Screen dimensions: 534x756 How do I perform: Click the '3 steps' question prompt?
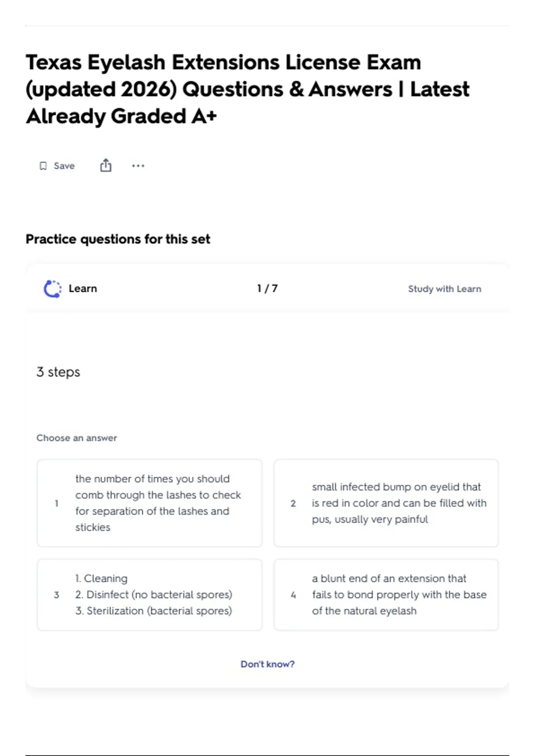click(x=58, y=372)
